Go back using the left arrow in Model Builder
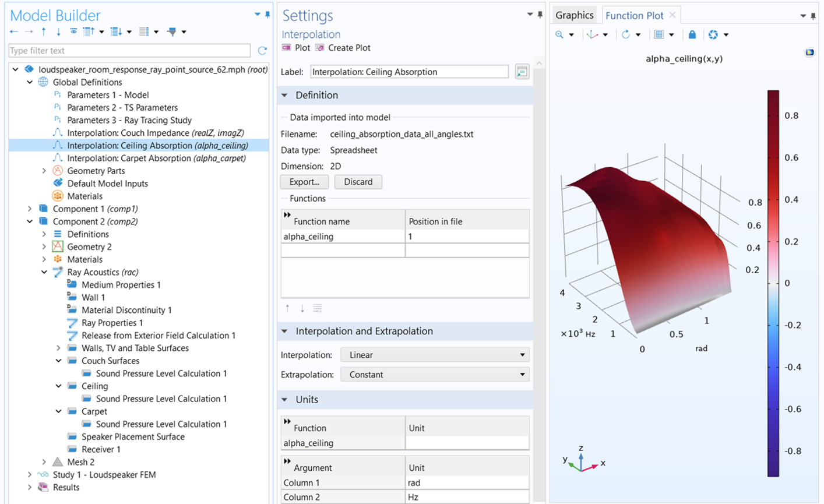Image resolution: width=824 pixels, height=504 pixels. [x=14, y=31]
